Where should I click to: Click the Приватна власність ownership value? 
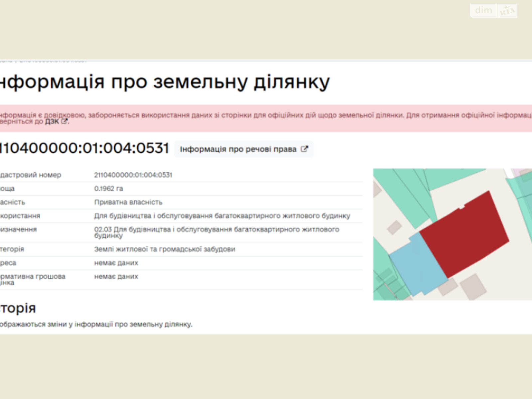[128, 202]
